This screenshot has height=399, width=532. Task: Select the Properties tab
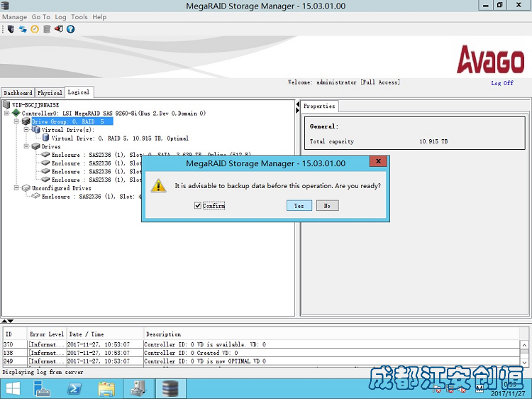click(x=319, y=106)
